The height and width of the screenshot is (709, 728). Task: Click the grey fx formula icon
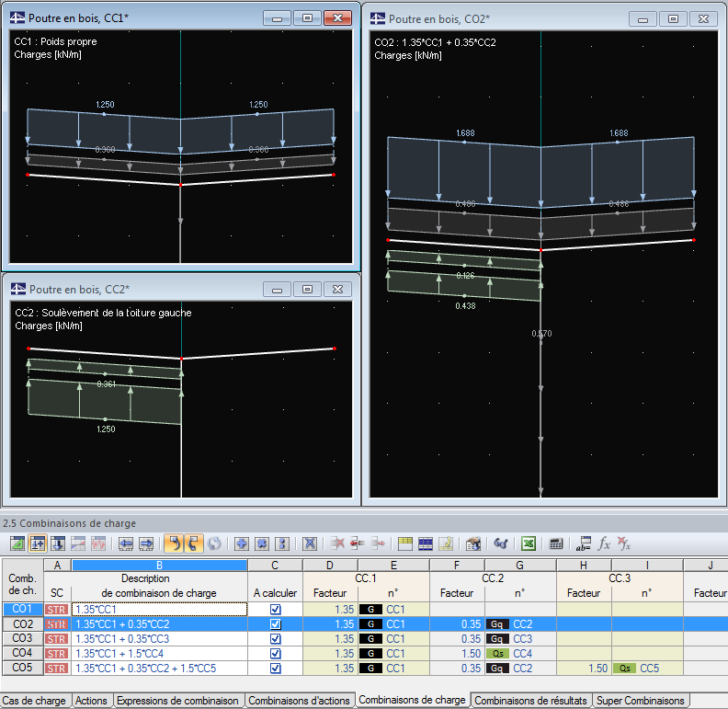pyautogui.click(x=604, y=543)
